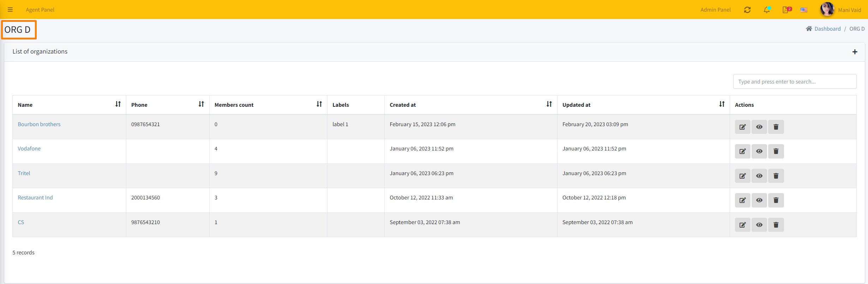Delete the Vodafone organization
Viewport: 868px width, 284px height.
[776, 151]
